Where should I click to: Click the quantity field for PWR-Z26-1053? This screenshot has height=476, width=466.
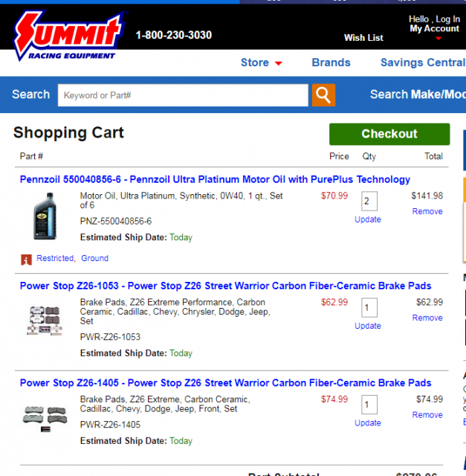click(x=369, y=307)
